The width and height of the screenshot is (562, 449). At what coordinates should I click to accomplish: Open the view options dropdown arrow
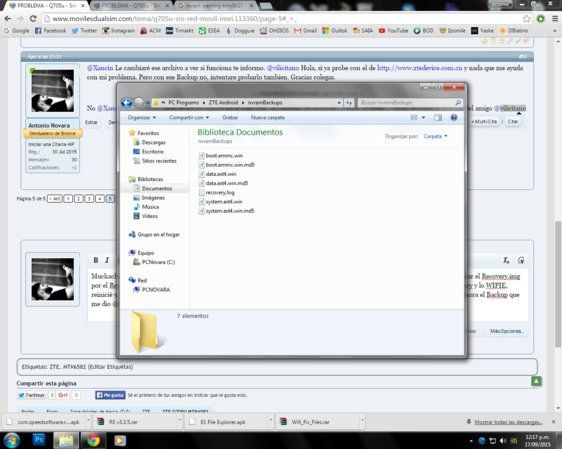pos(423,118)
